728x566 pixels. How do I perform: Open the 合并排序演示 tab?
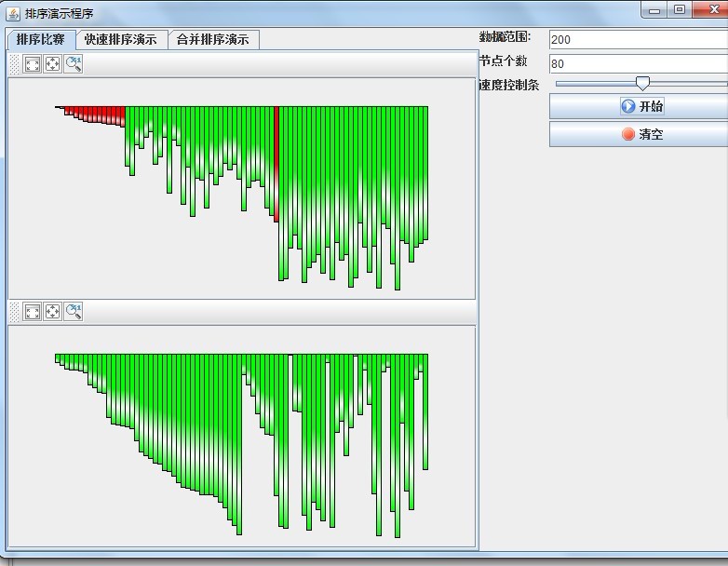213,39
